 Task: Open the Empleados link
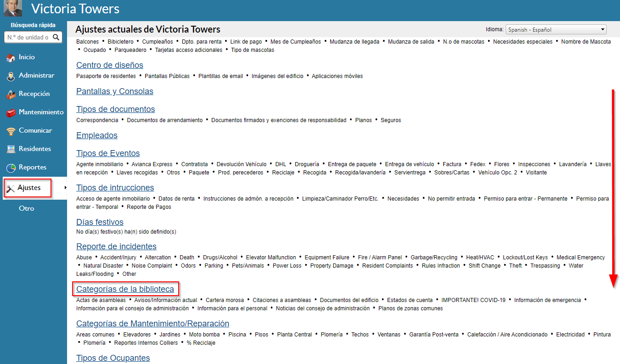(x=97, y=135)
